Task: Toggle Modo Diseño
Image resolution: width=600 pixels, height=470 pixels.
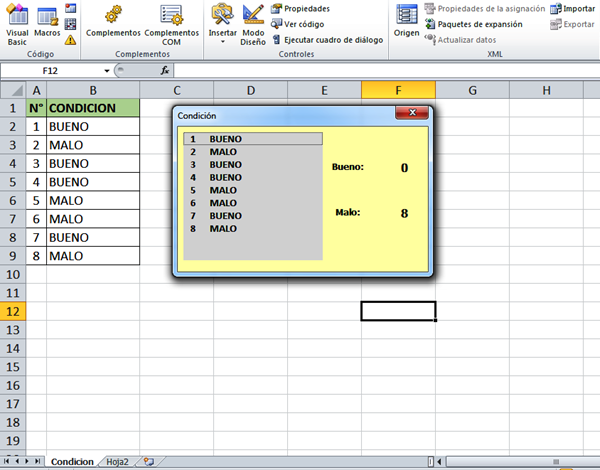Action: click(x=253, y=25)
